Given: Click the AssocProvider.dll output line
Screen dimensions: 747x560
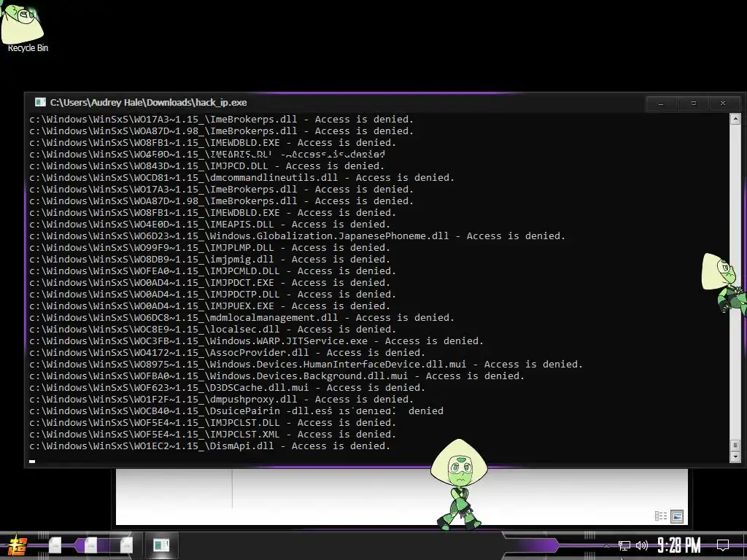Looking at the screenshot, I should click(x=228, y=353).
